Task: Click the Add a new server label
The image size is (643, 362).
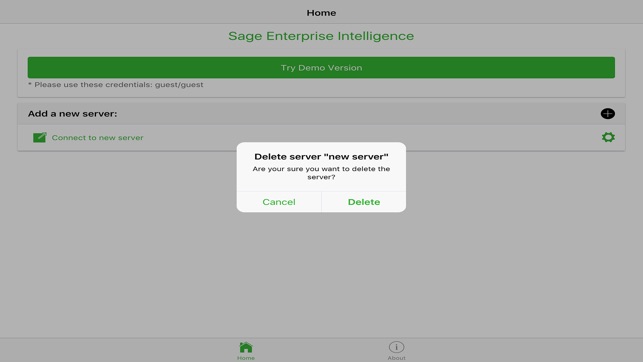Action: [x=73, y=114]
